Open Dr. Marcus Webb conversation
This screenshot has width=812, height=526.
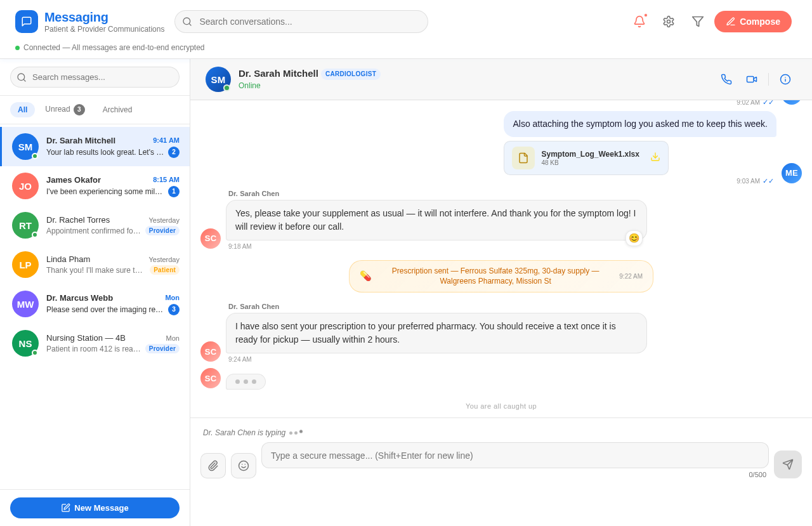(x=95, y=304)
